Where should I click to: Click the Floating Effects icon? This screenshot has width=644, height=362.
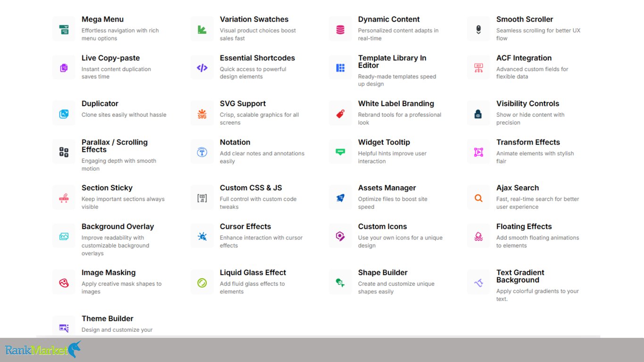[479, 237]
